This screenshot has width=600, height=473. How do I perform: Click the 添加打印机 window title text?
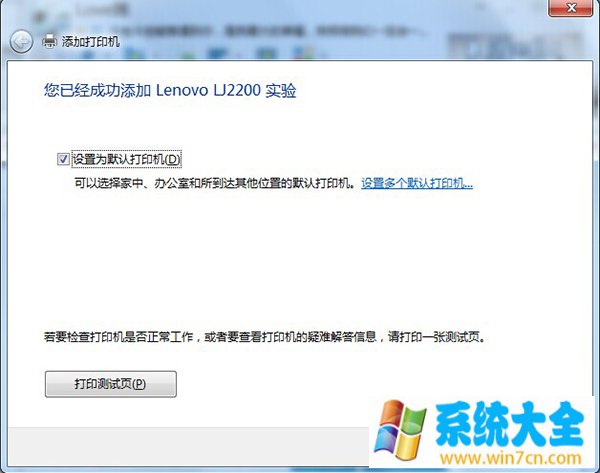tap(91, 41)
